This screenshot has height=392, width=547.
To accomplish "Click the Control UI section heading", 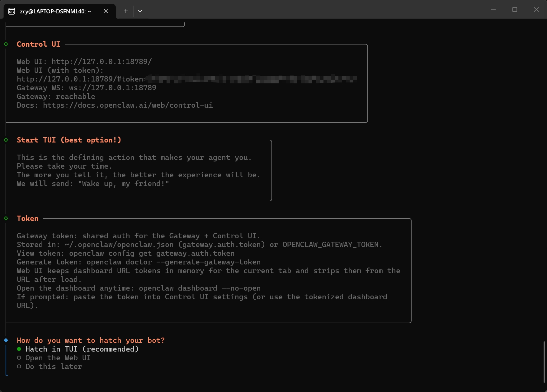I will pyautogui.click(x=38, y=44).
